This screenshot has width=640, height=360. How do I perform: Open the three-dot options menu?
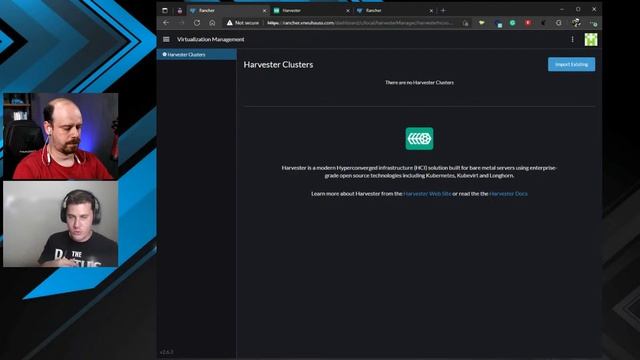pos(572,39)
